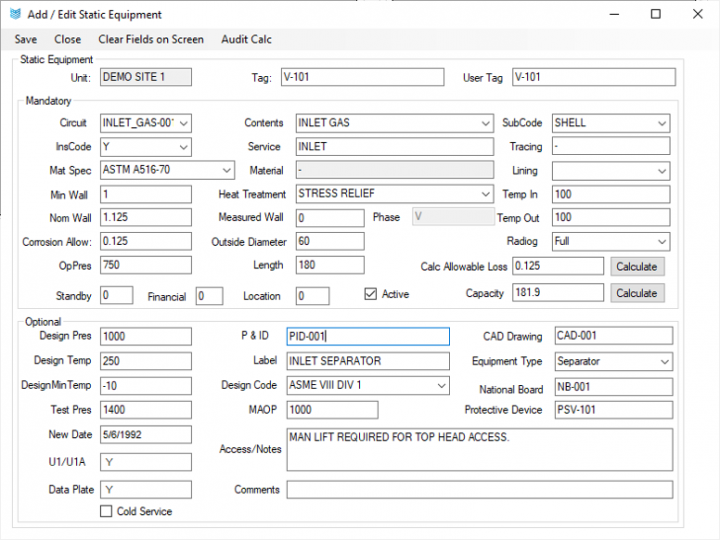Click the User Tag field
The width and height of the screenshot is (720, 540).
[x=594, y=77]
